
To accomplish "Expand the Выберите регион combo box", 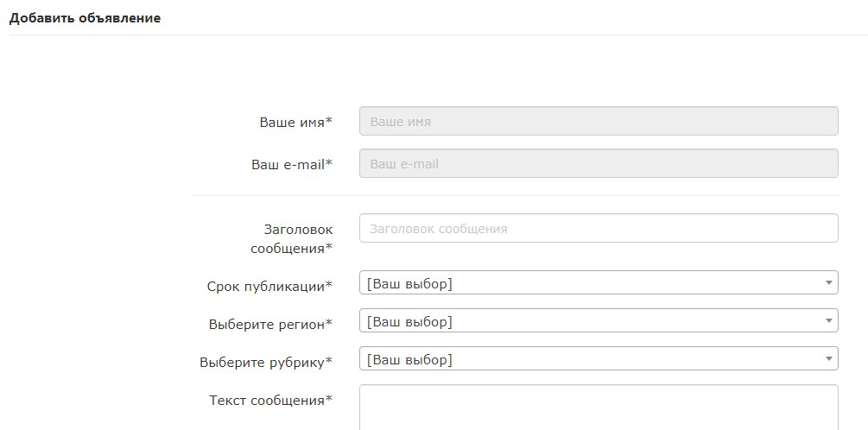I will point(599,320).
